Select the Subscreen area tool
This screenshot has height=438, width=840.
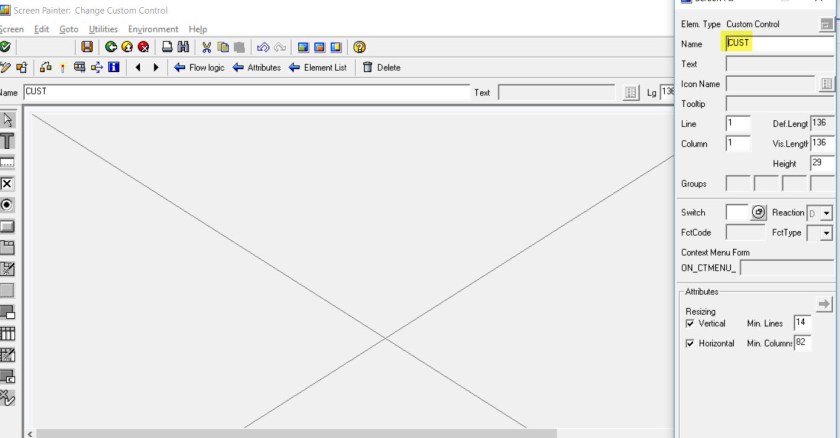[8, 291]
